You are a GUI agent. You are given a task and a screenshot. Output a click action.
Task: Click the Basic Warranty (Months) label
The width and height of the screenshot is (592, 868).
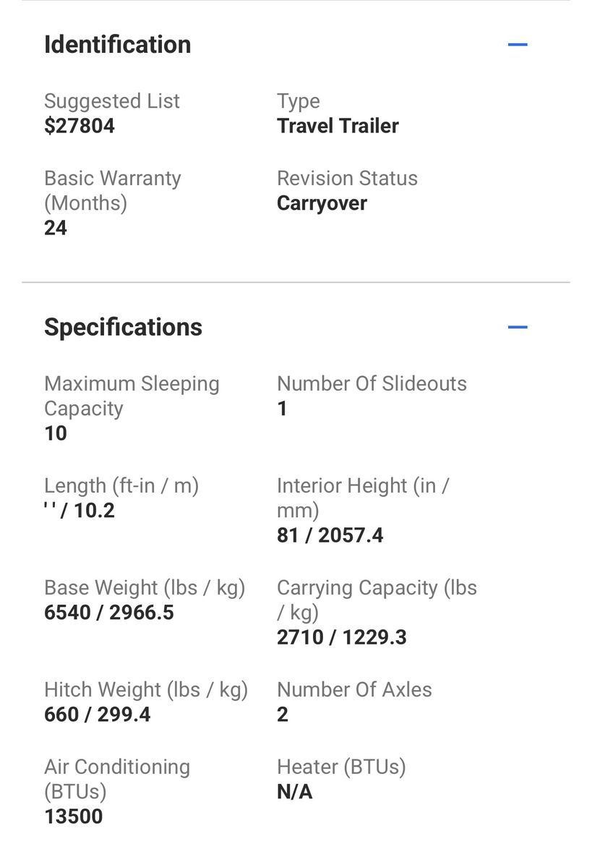pos(112,190)
